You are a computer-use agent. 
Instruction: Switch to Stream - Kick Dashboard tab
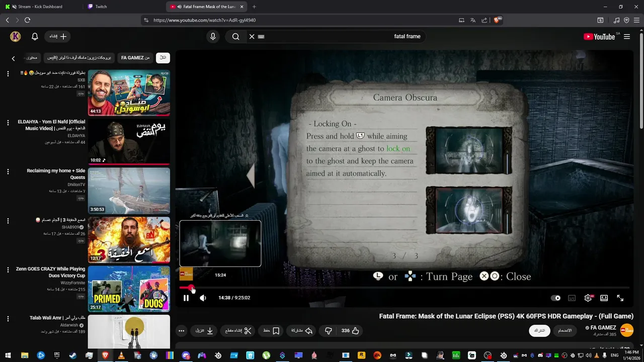[40, 7]
